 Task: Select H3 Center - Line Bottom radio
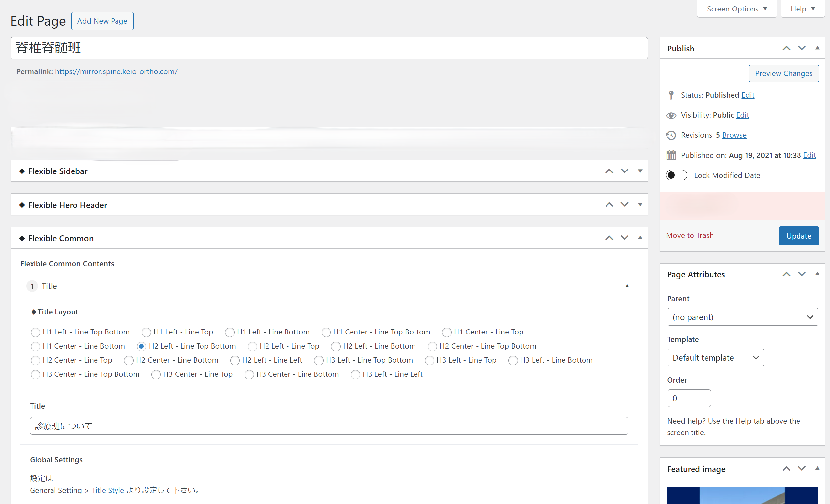pos(249,375)
